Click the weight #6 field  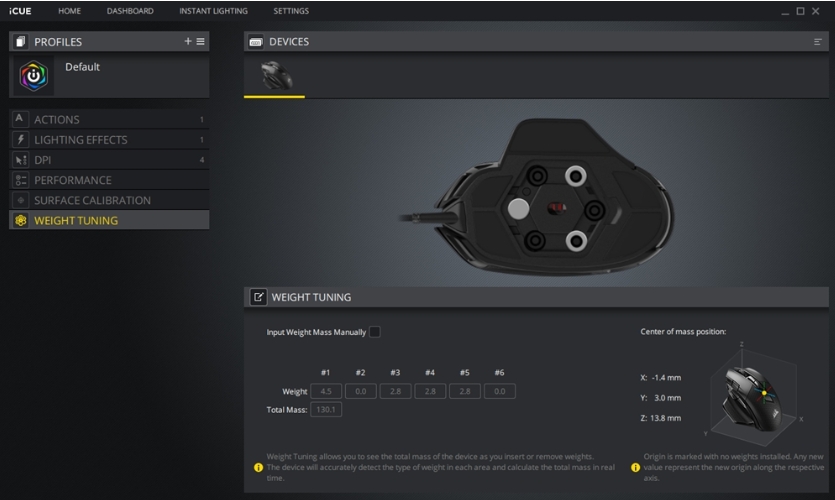tap(500, 391)
